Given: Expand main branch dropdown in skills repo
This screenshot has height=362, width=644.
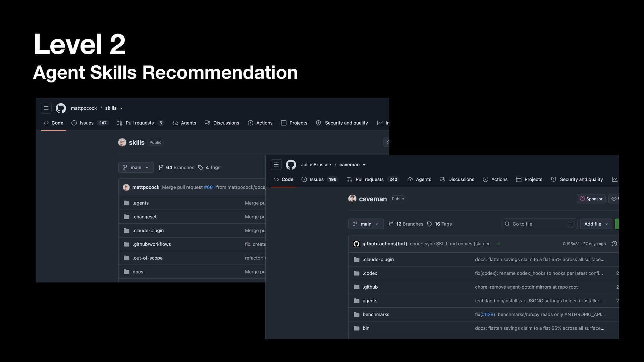Looking at the screenshot, I should pyautogui.click(x=136, y=168).
